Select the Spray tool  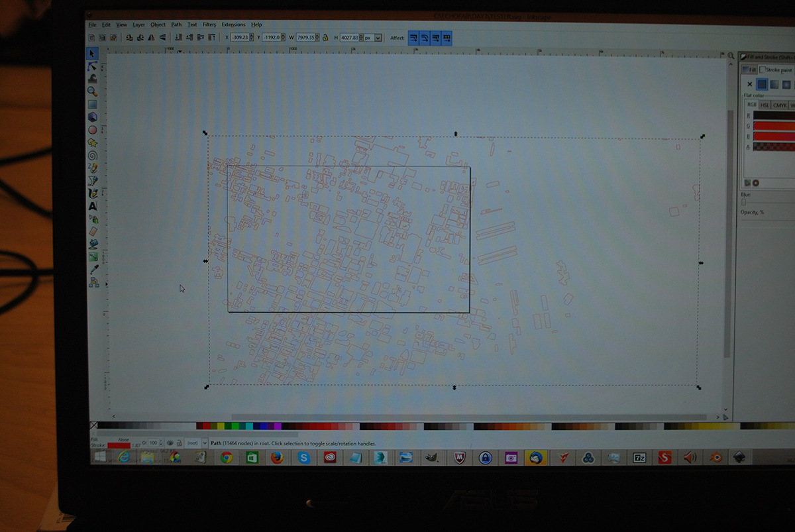93,219
